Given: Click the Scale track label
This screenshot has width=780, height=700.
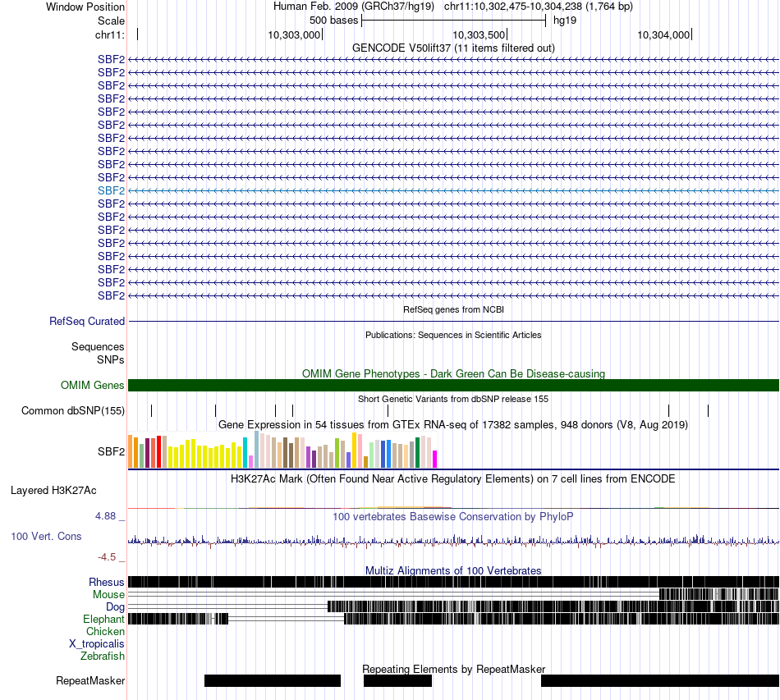Looking at the screenshot, I should click(x=111, y=21).
